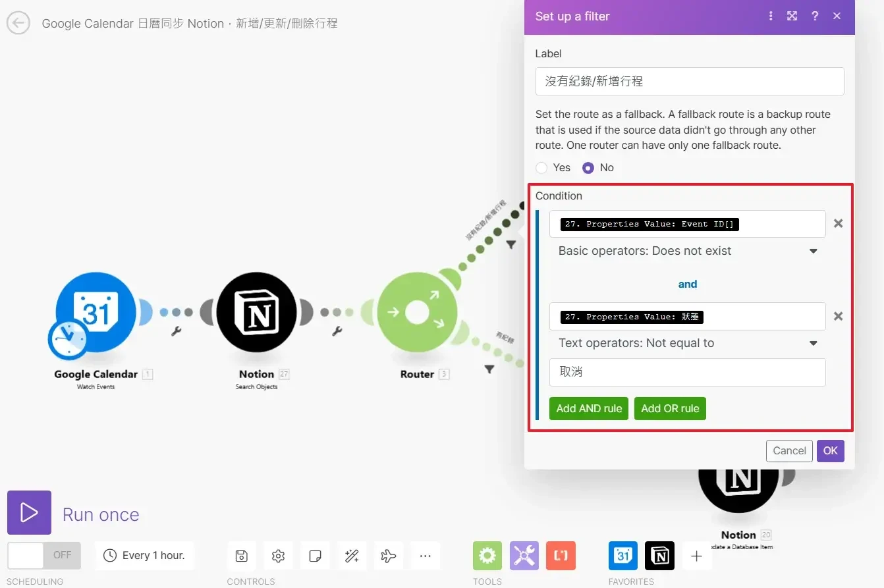Remove the 狀態 condition

839,316
